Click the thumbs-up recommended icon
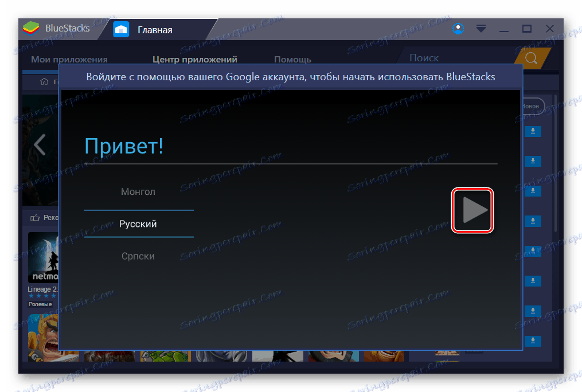The height and width of the screenshot is (392, 582). pyautogui.click(x=35, y=217)
